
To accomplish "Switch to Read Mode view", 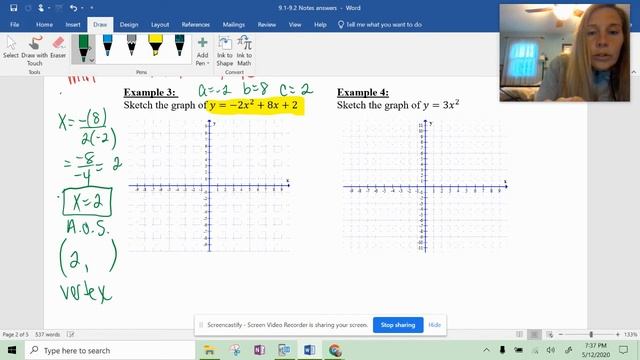I will [519, 335].
